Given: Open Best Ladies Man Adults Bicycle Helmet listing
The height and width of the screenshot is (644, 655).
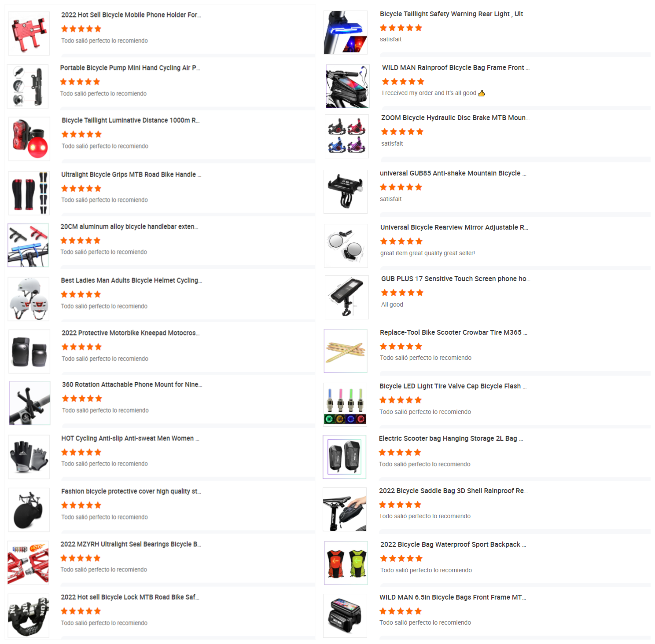Looking at the screenshot, I should point(131,281).
